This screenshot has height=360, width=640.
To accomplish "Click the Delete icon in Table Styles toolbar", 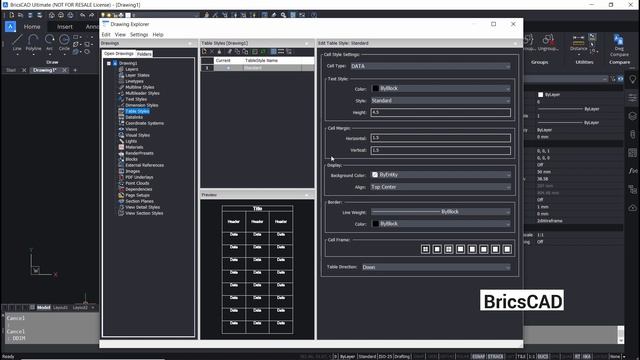I will pos(212,52).
